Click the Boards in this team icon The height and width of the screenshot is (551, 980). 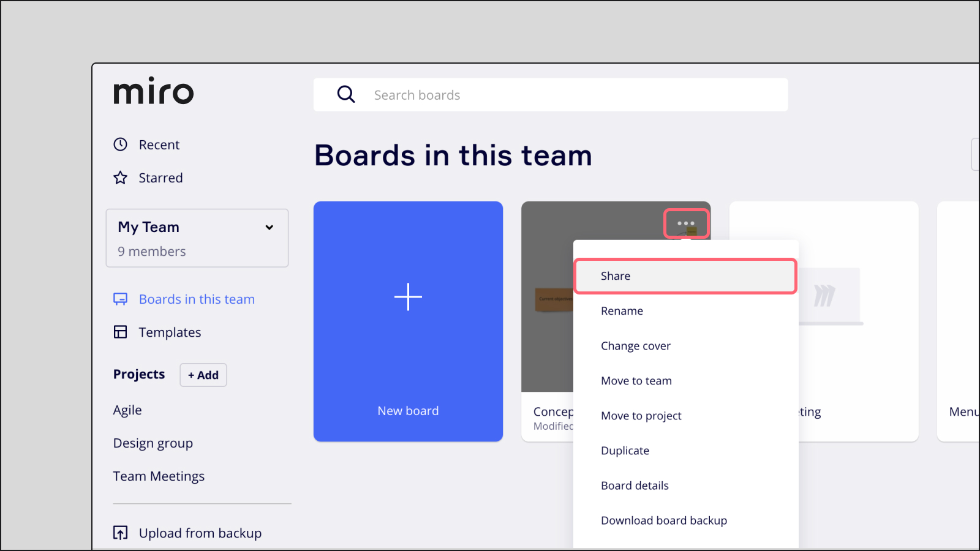pos(121,299)
